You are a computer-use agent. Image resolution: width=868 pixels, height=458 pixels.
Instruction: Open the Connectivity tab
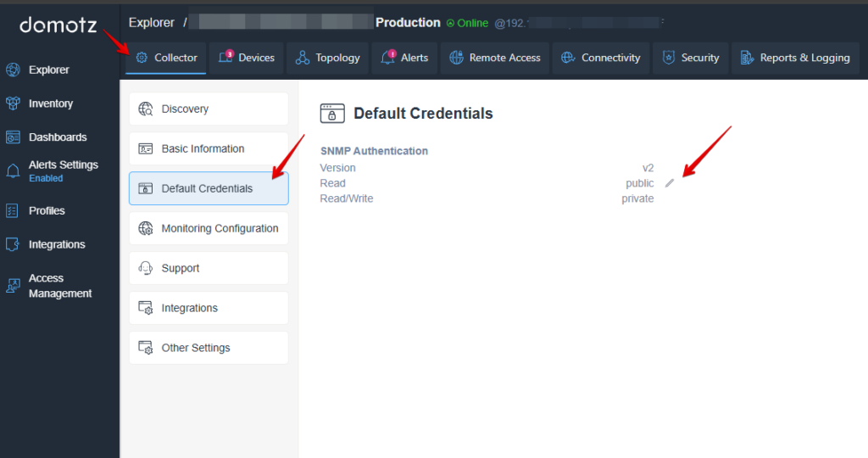600,58
